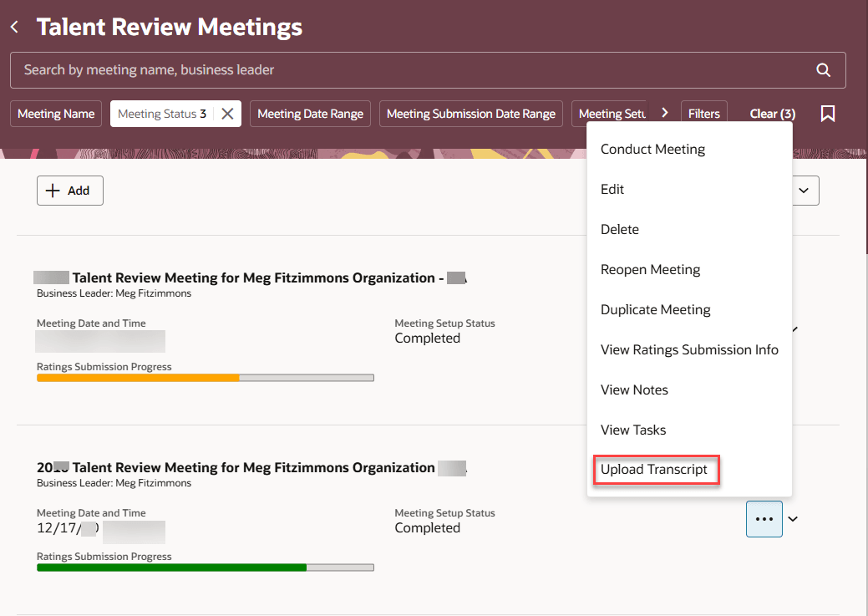Click Completed status of the first meeting

coord(428,339)
